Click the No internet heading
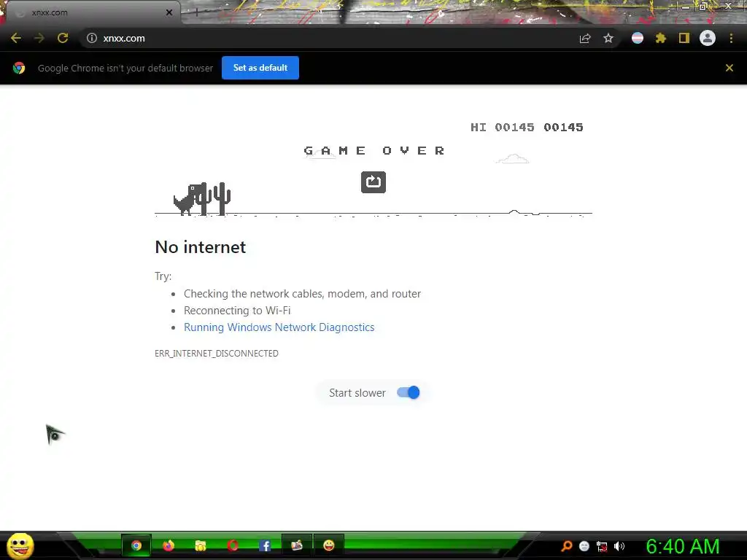747x560 pixels. [201, 247]
